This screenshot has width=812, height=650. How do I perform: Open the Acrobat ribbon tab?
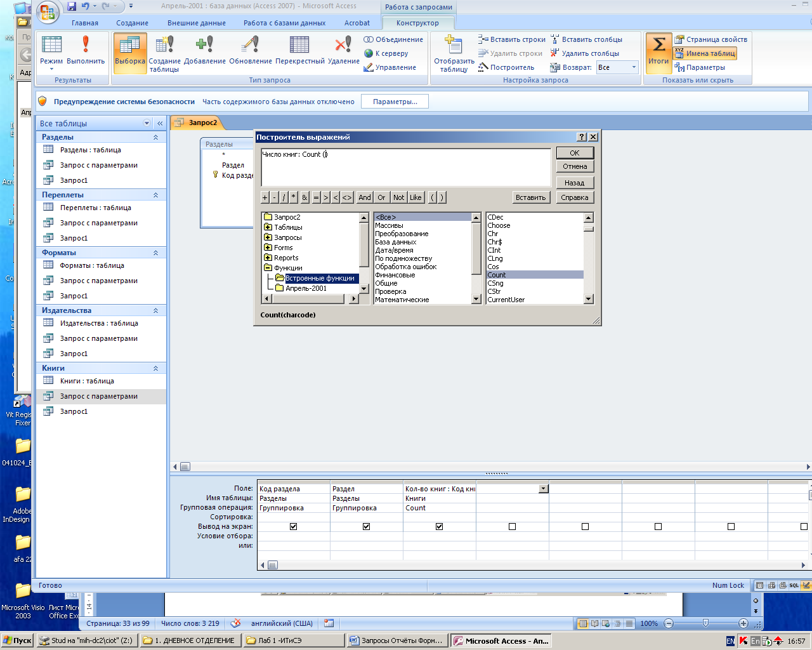(x=357, y=23)
